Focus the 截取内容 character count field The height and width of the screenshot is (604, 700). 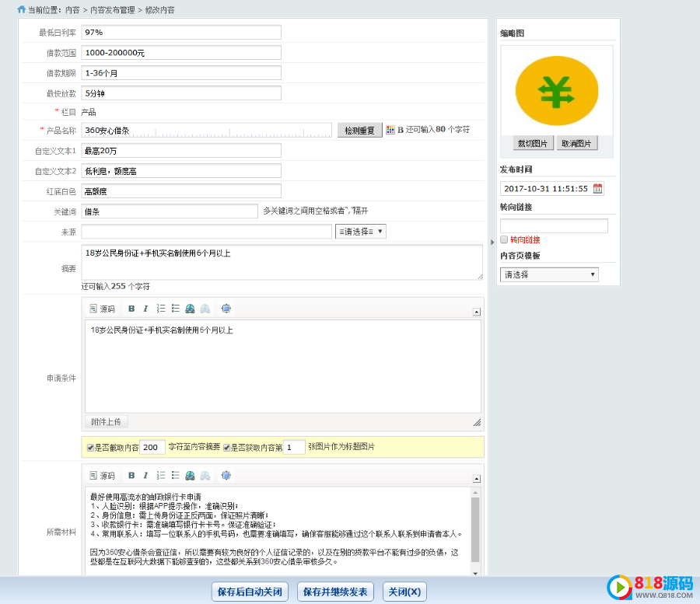pos(152,448)
